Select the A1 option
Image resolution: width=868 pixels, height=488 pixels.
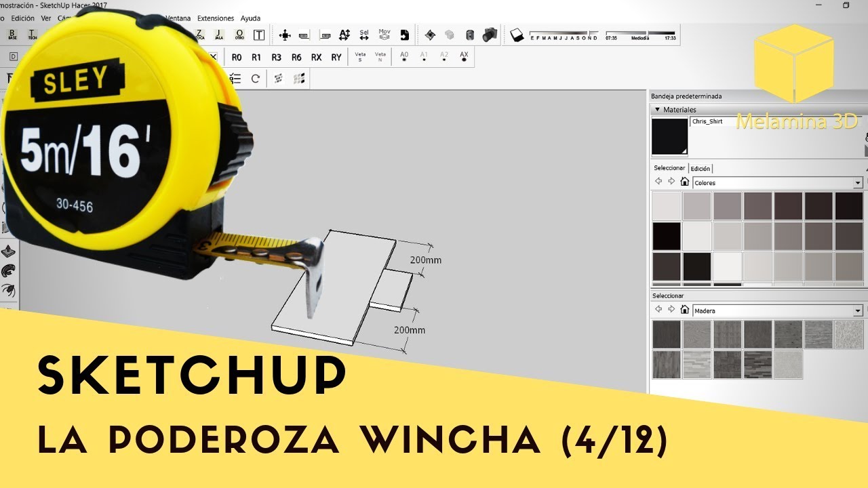(424, 57)
